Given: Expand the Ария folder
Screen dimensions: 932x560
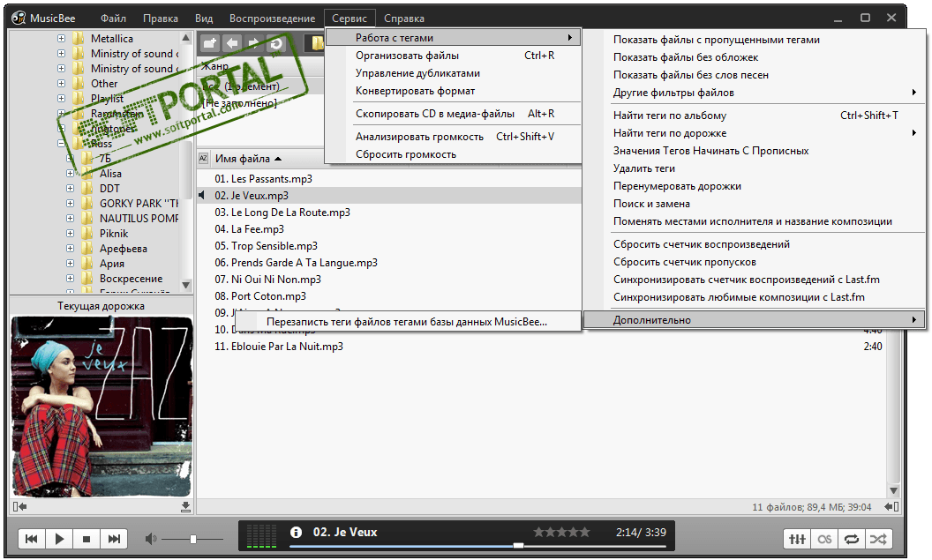Looking at the screenshot, I should click(70, 263).
